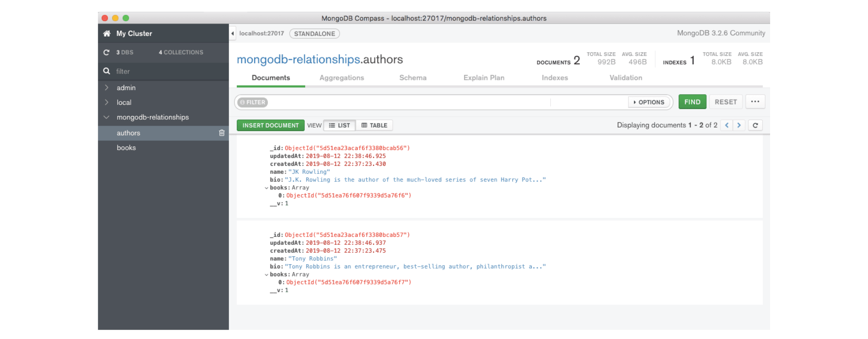
Task: Collapse books array in JK Rowling document
Action: (x=266, y=188)
